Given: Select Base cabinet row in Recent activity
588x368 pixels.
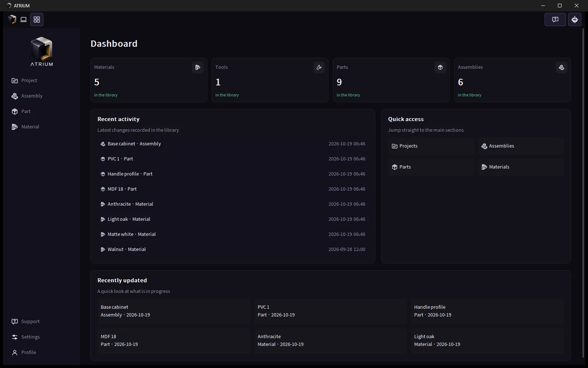Looking at the screenshot, I should pyautogui.click(x=233, y=144).
